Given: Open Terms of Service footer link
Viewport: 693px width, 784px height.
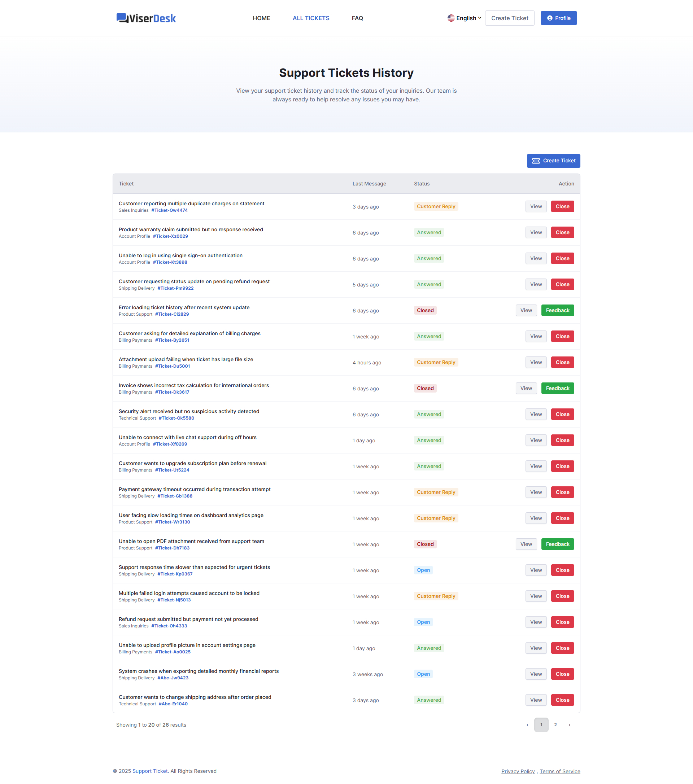Looking at the screenshot, I should (559, 771).
